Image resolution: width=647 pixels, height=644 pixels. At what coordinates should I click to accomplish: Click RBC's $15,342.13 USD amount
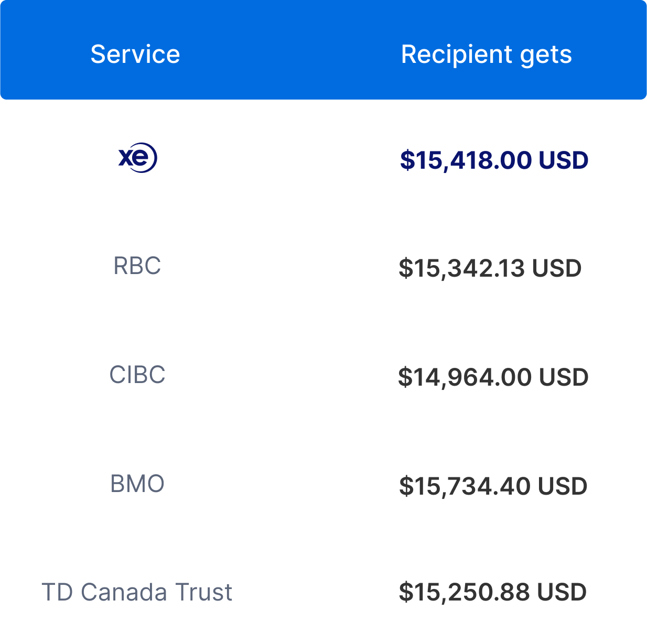(490, 268)
